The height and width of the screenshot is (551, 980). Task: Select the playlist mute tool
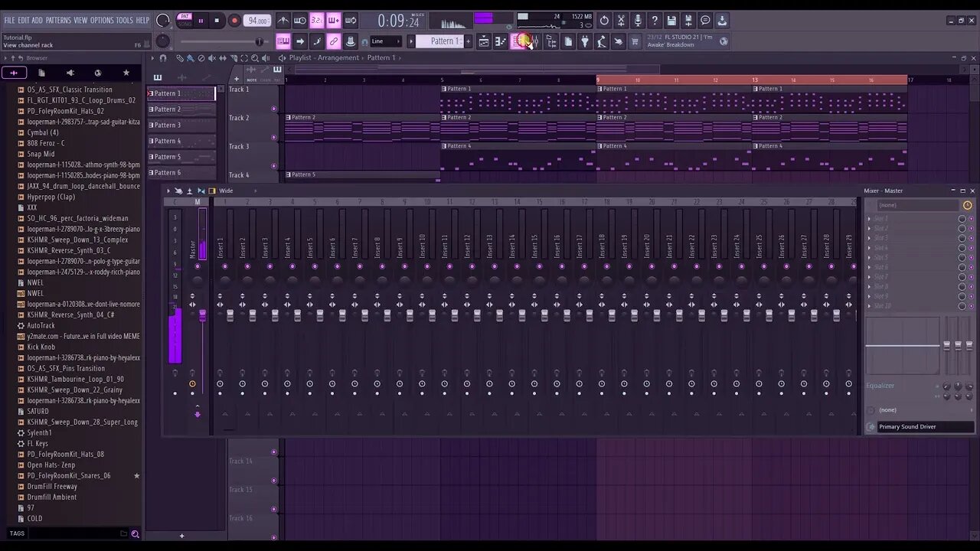(x=212, y=58)
